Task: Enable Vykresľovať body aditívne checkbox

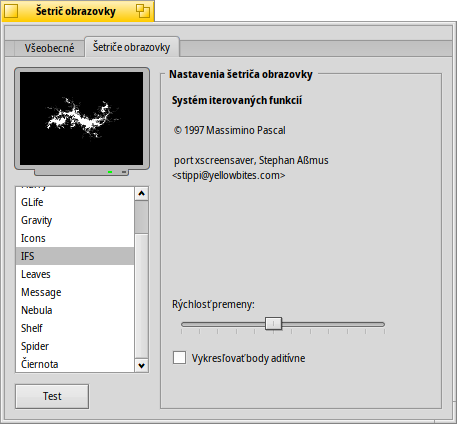Action: (x=179, y=358)
